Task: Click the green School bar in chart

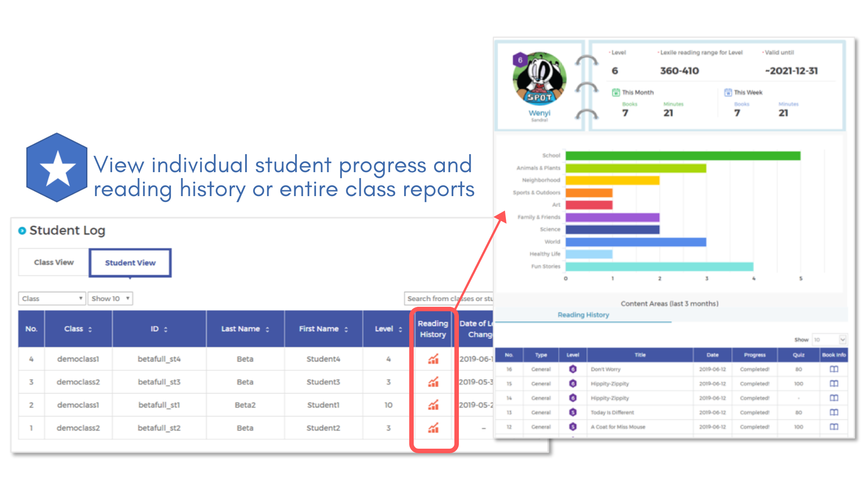Action: [683, 156]
